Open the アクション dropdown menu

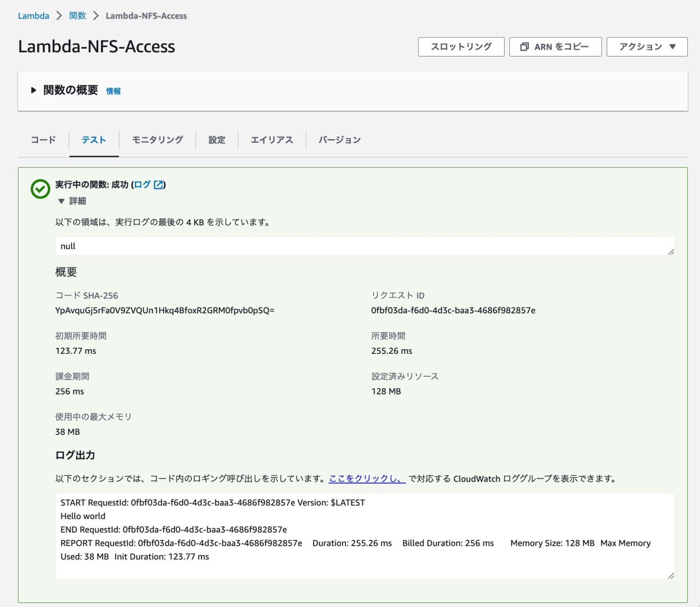pos(647,46)
